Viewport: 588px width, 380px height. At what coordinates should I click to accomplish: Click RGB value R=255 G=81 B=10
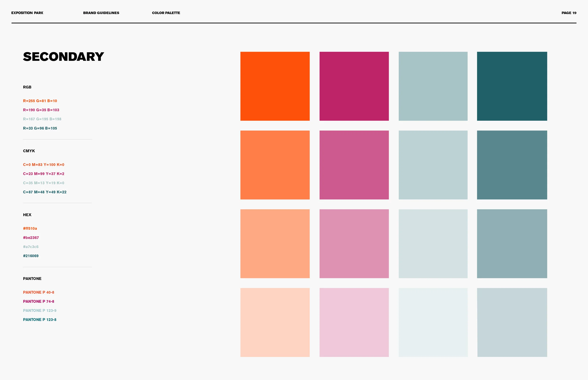click(x=40, y=101)
